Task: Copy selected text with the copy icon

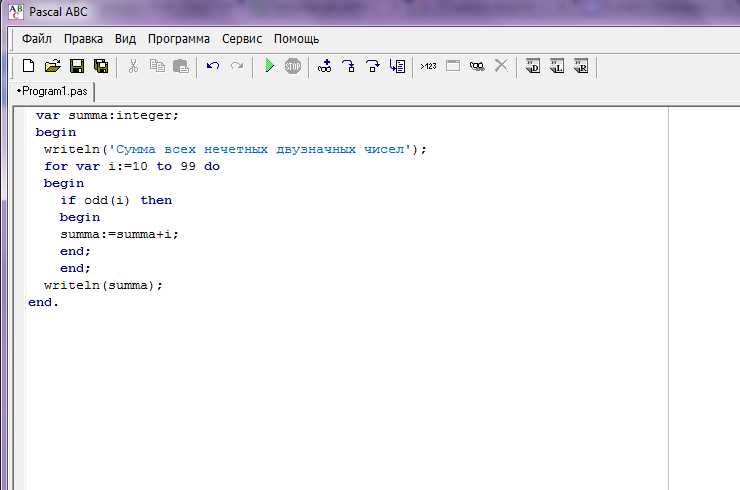Action: pyautogui.click(x=157, y=66)
